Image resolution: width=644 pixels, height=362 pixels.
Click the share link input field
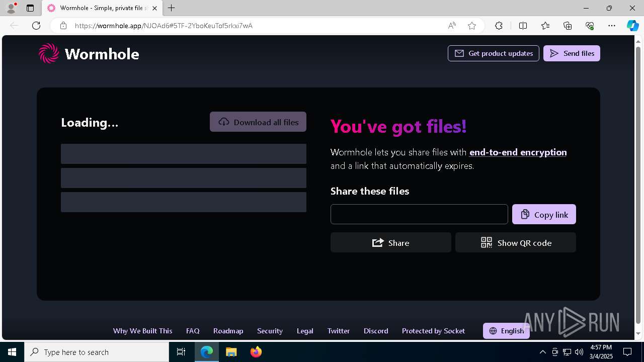click(x=419, y=214)
